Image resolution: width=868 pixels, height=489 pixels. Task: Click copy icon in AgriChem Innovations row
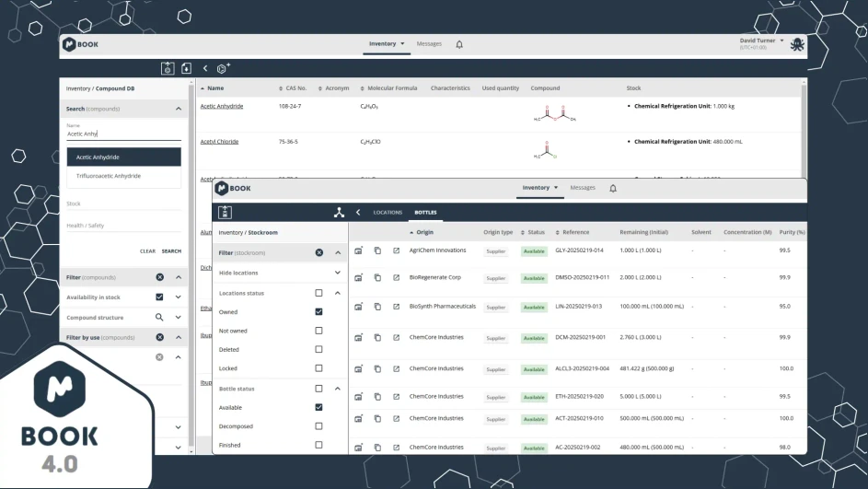(377, 250)
